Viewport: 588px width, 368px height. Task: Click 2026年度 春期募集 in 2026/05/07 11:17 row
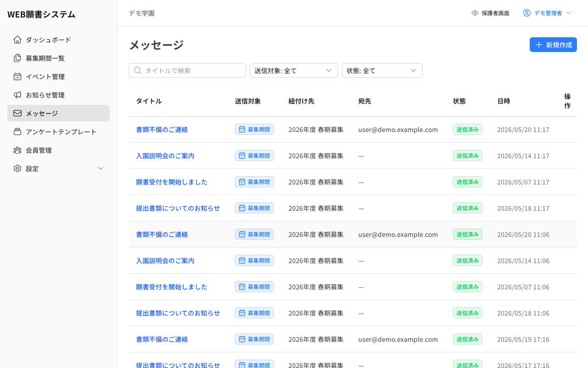(316, 182)
